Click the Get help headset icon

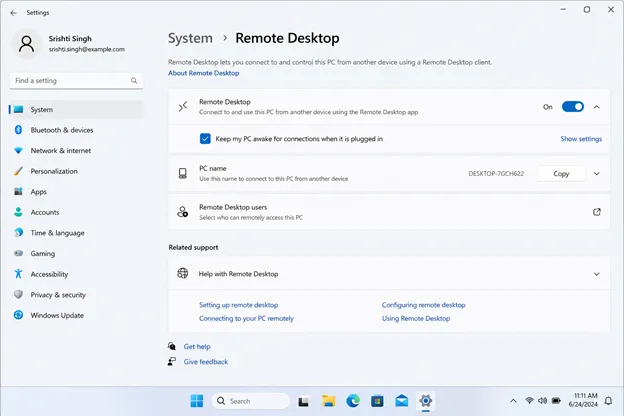tap(172, 346)
